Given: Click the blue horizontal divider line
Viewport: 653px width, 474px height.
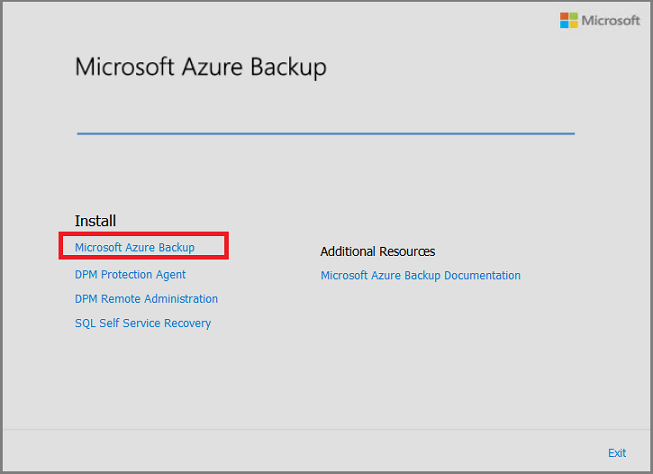Looking at the screenshot, I should (326, 133).
